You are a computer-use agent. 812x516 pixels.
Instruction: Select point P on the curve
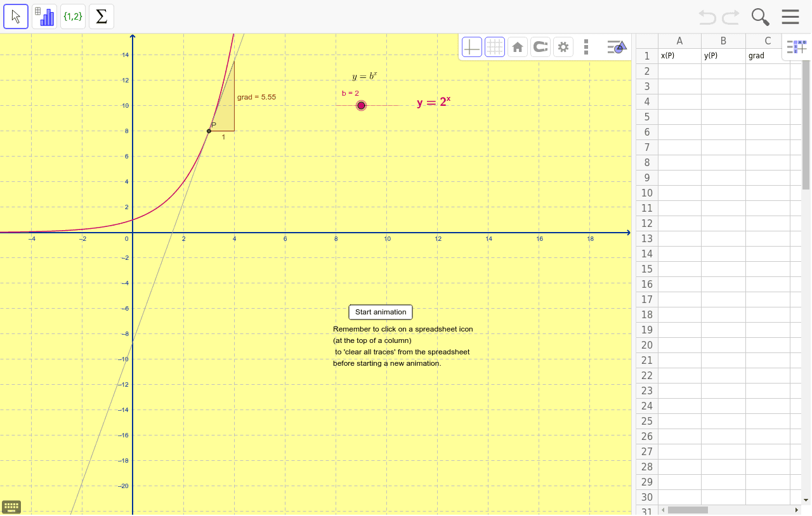point(209,131)
